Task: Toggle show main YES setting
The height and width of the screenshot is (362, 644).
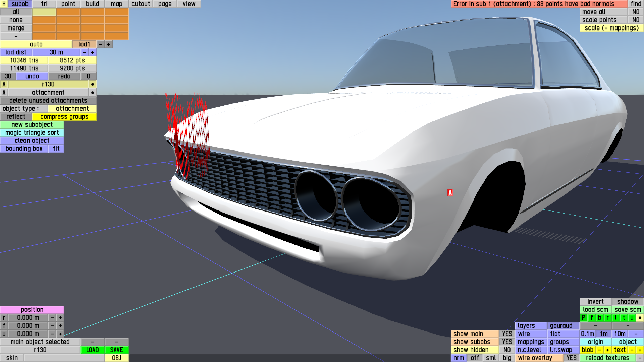Action: pyautogui.click(x=507, y=334)
